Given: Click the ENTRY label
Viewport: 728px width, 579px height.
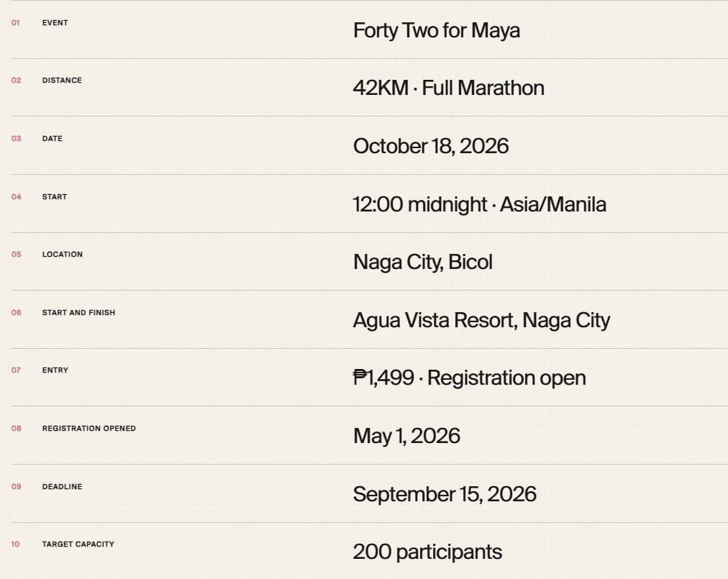Looking at the screenshot, I should point(55,370).
